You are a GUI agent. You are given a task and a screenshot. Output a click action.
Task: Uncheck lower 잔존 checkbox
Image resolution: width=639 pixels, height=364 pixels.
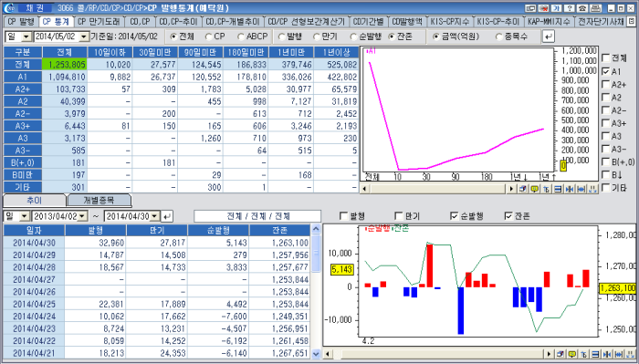tap(508, 216)
